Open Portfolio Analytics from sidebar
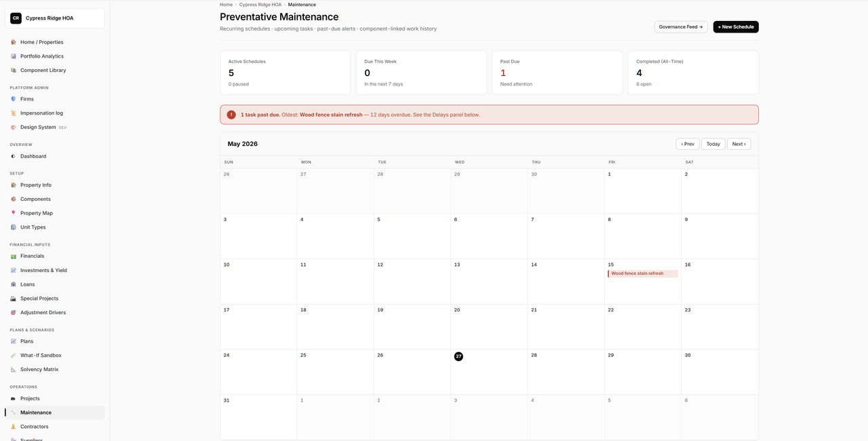The width and height of the screenshot is (868, 441). click(x=55, y=56)
